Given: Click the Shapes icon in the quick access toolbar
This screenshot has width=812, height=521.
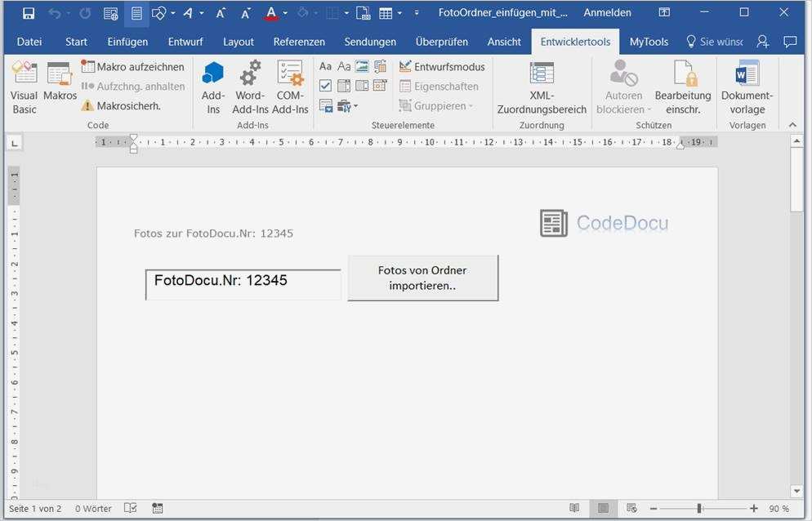Looking at the screenshot, I should coord(158,13).
